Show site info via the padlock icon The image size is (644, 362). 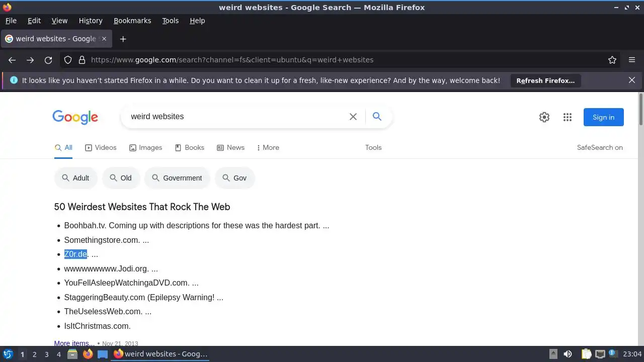82,60
